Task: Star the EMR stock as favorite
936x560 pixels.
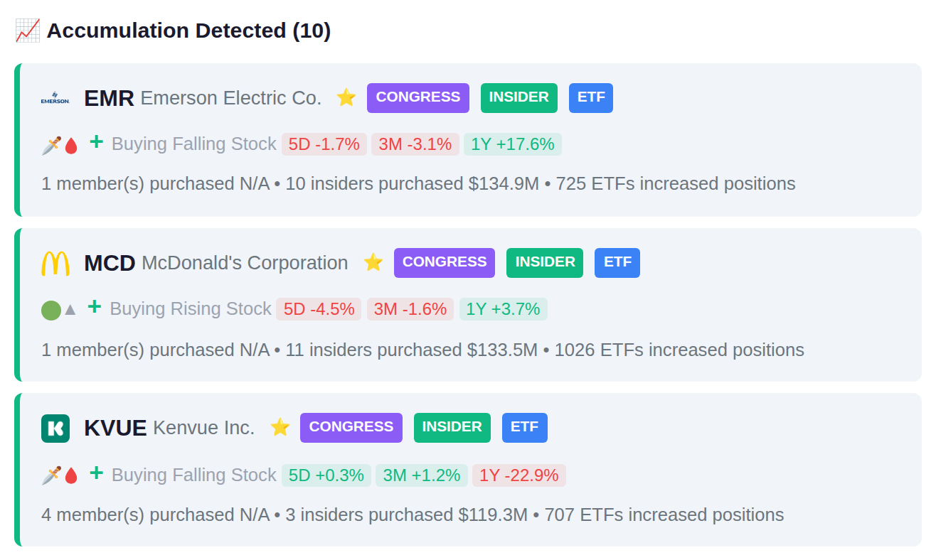Action: [346, 97]
